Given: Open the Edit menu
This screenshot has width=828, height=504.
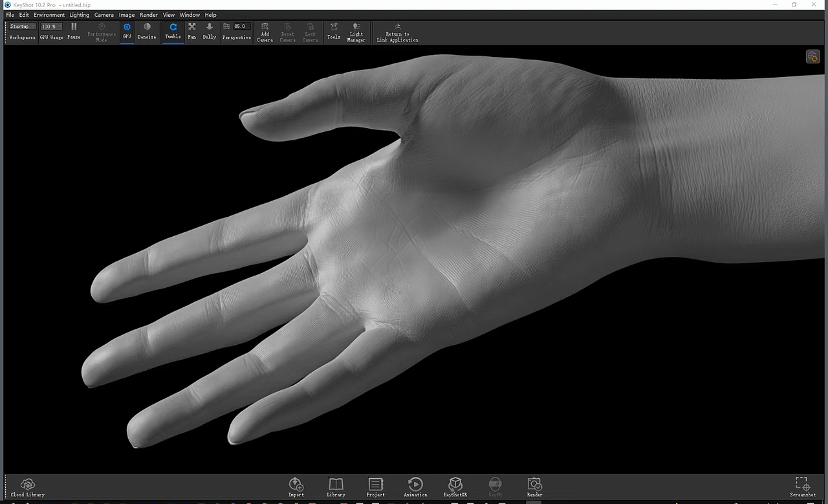Looking at the screenshot, I should point(24,15).
